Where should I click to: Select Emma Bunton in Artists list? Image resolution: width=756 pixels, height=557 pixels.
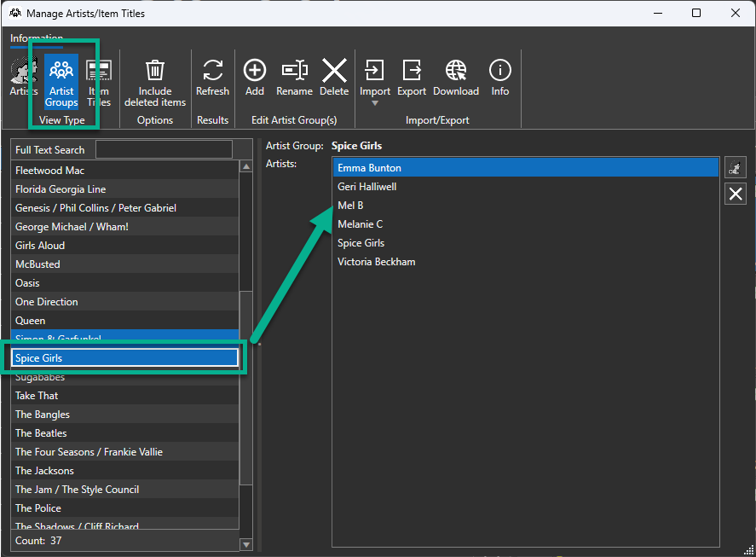[526, 168]
